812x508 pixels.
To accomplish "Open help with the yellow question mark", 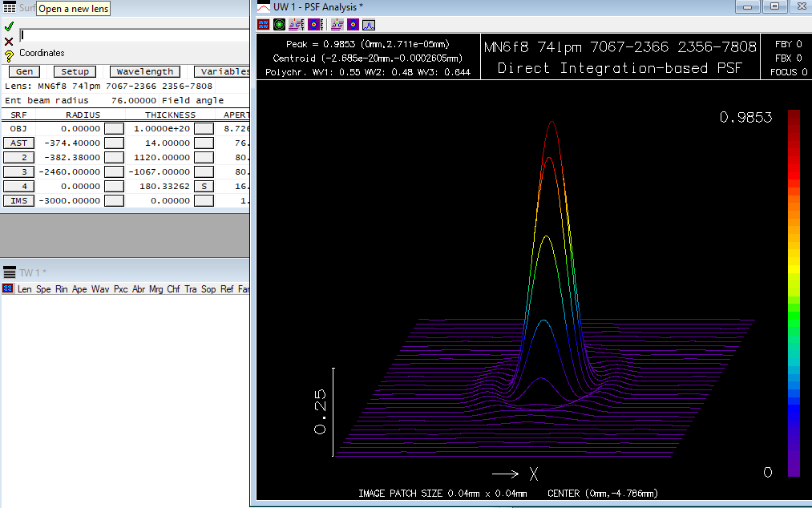I will (x=9, y=54).
